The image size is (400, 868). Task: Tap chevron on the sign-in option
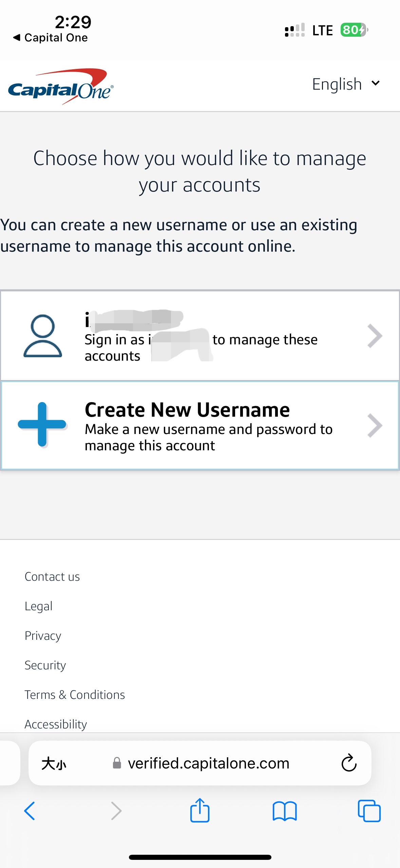click(375, 336)
